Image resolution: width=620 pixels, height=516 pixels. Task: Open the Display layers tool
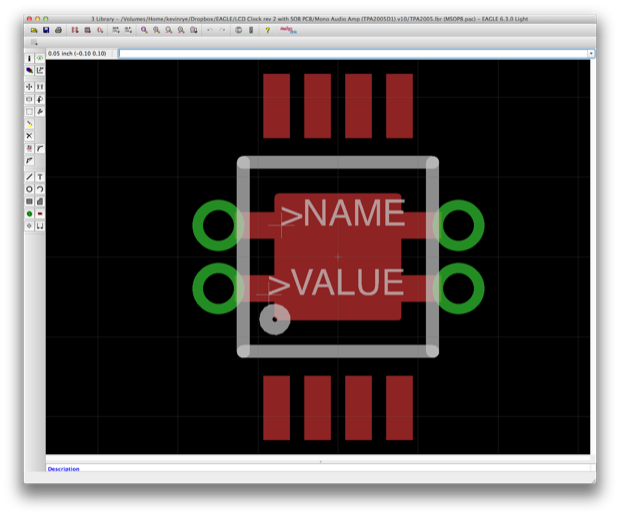29,71
